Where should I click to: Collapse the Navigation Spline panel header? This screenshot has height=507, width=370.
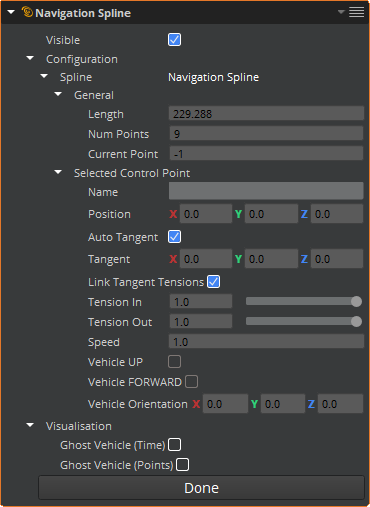coord(11,12)
